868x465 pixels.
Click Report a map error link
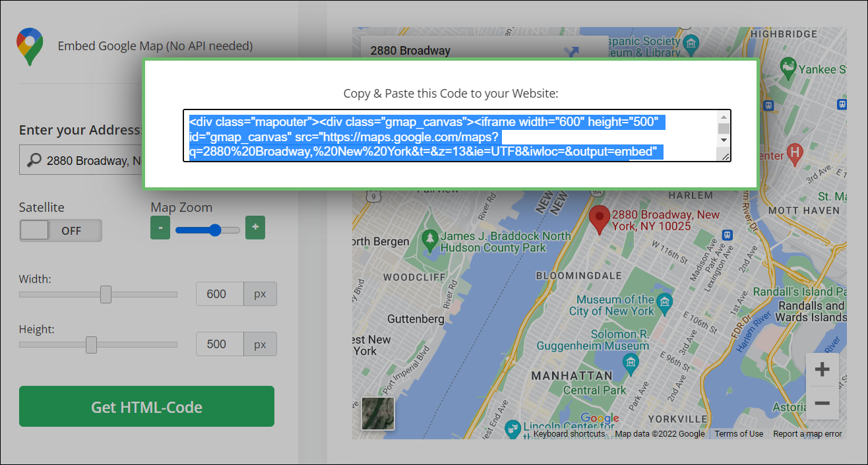tap(807, 433)
